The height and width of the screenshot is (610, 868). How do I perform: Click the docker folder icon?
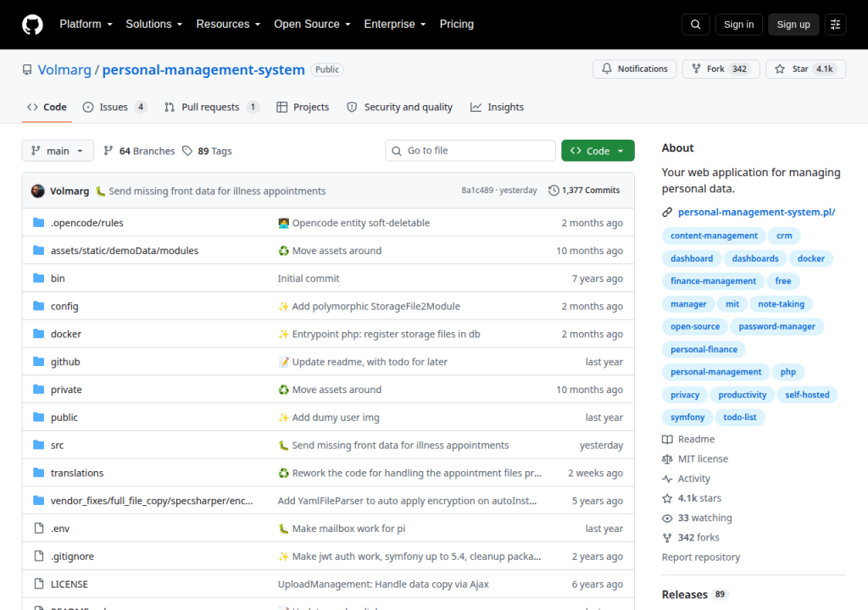tap(38, 333)
